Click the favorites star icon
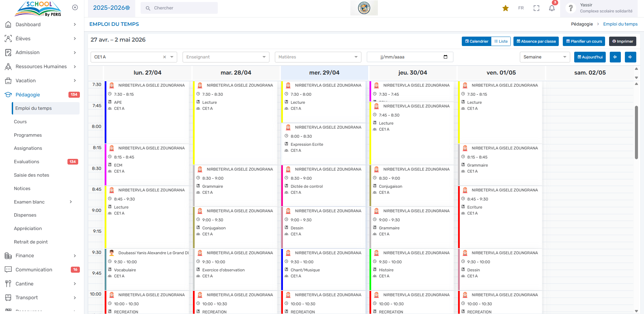Screen dimensions: 644x314 coord(505,8)
